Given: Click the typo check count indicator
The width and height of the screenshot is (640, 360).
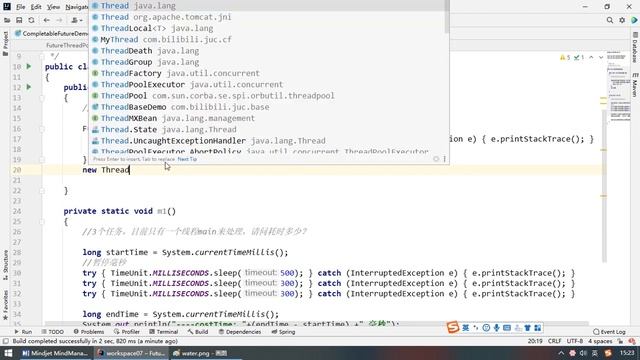Looking at the screenshot, I should tap(579, 58).
